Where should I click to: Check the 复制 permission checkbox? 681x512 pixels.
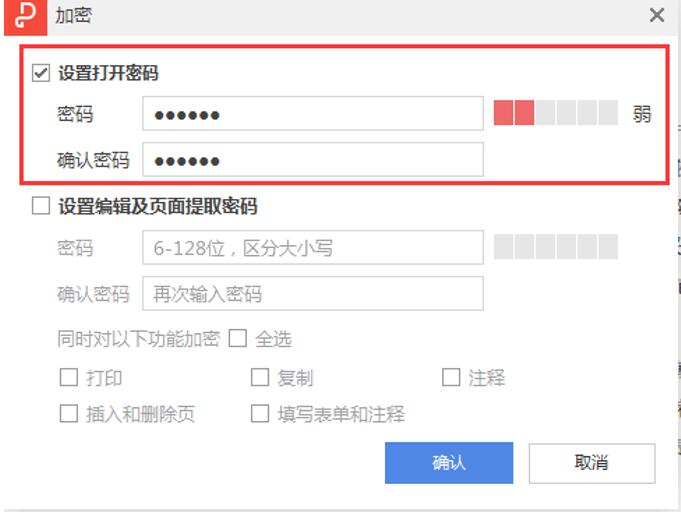[260, 377]
